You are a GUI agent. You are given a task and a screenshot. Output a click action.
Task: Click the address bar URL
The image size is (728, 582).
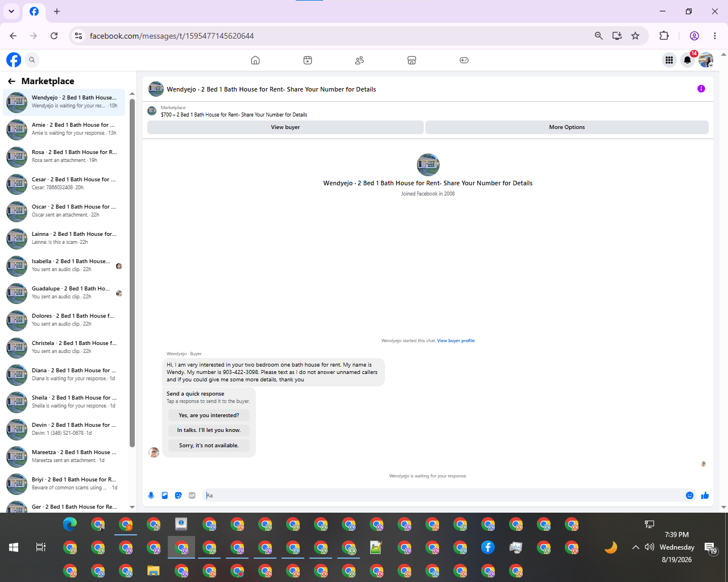coord(172,36)
